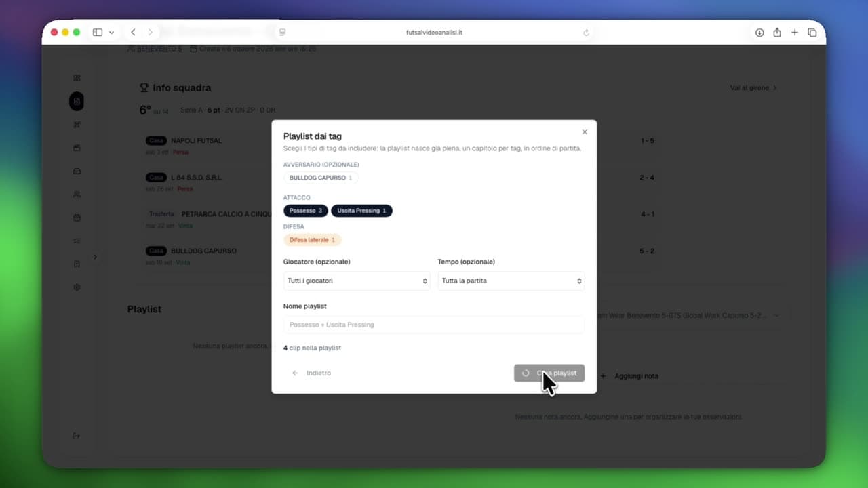The image size is (868, 488).
Task: Select the highlighted active sidebar icon
Action: point(77,101)
